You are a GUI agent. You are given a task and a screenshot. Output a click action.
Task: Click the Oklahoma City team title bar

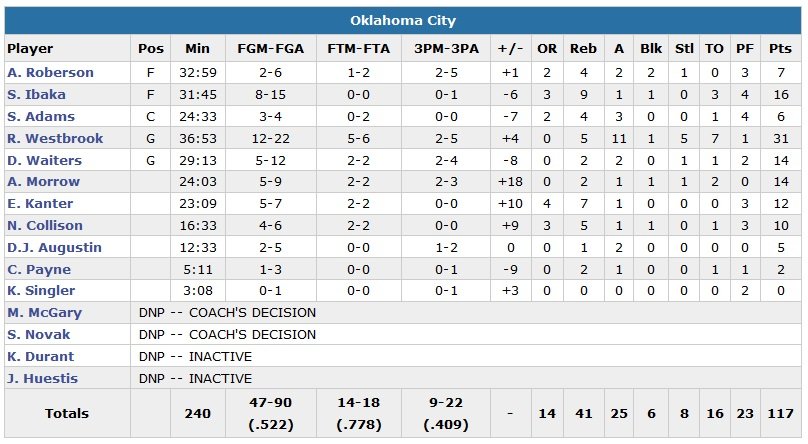pos(403,20)
